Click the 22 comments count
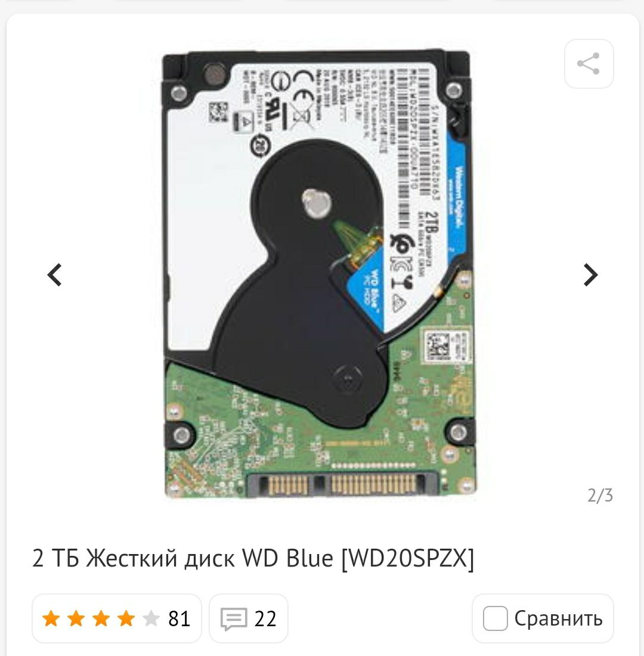644x656 pixels. click(x=265, y=619)
